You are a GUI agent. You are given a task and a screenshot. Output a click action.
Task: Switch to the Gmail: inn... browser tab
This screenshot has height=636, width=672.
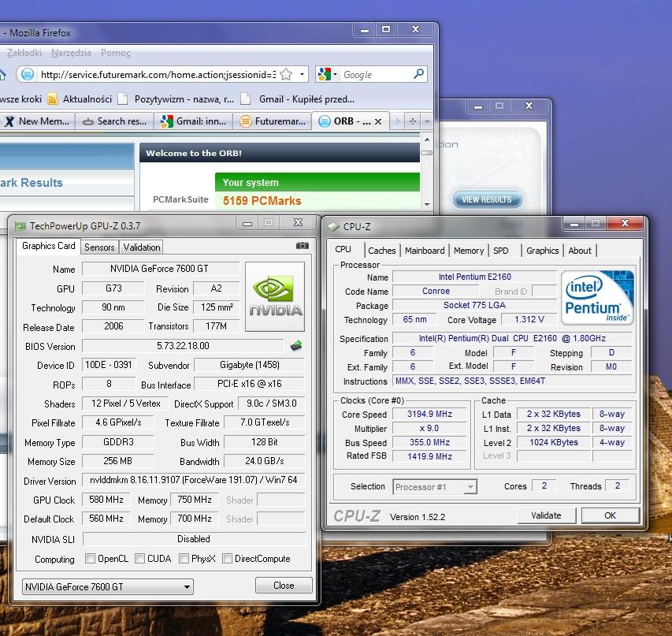click(193, 121)
